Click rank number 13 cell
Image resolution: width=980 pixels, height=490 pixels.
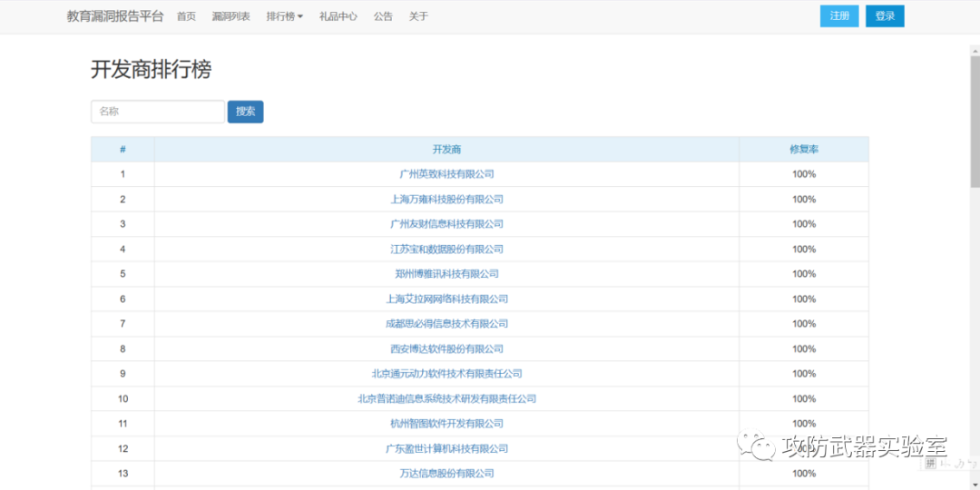tap(122, 473)
